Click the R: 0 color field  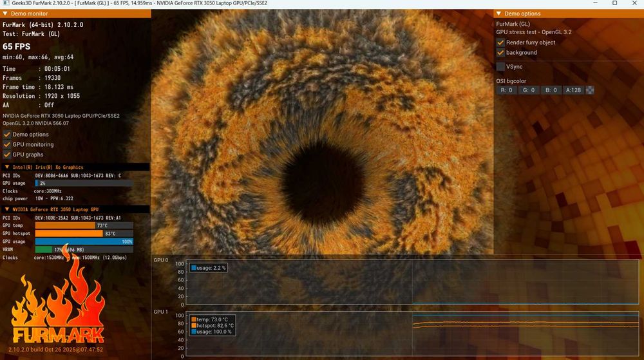506,90
